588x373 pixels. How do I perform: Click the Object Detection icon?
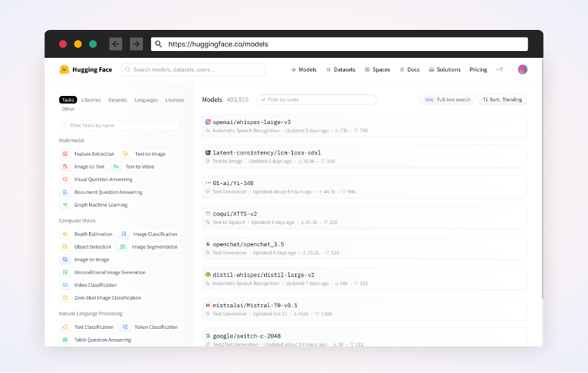tap(65, 246)
